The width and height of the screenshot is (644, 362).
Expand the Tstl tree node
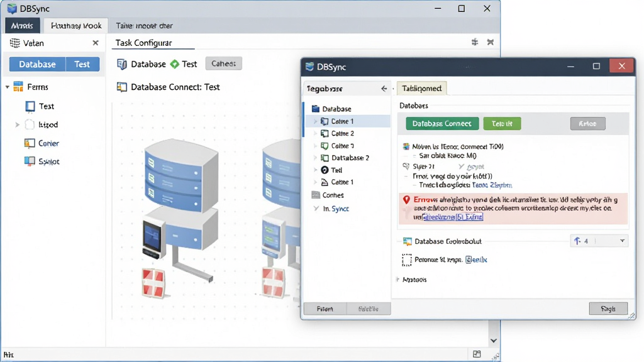click(x=316, y=170)
